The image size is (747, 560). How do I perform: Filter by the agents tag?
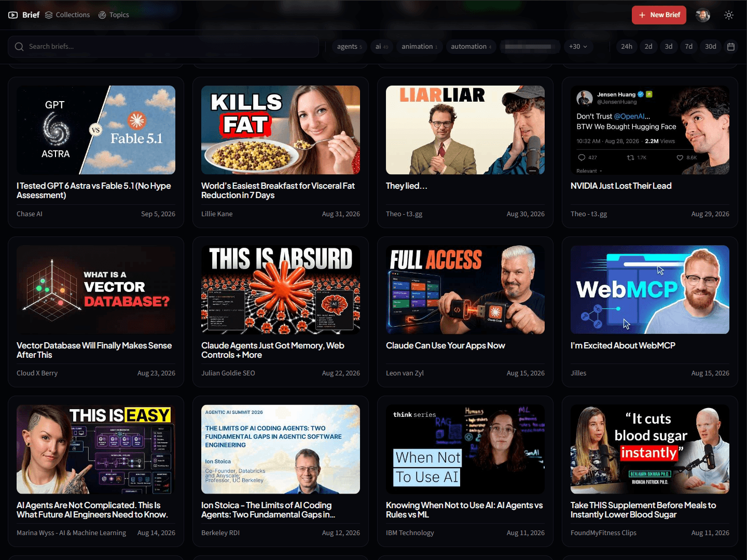350,47
